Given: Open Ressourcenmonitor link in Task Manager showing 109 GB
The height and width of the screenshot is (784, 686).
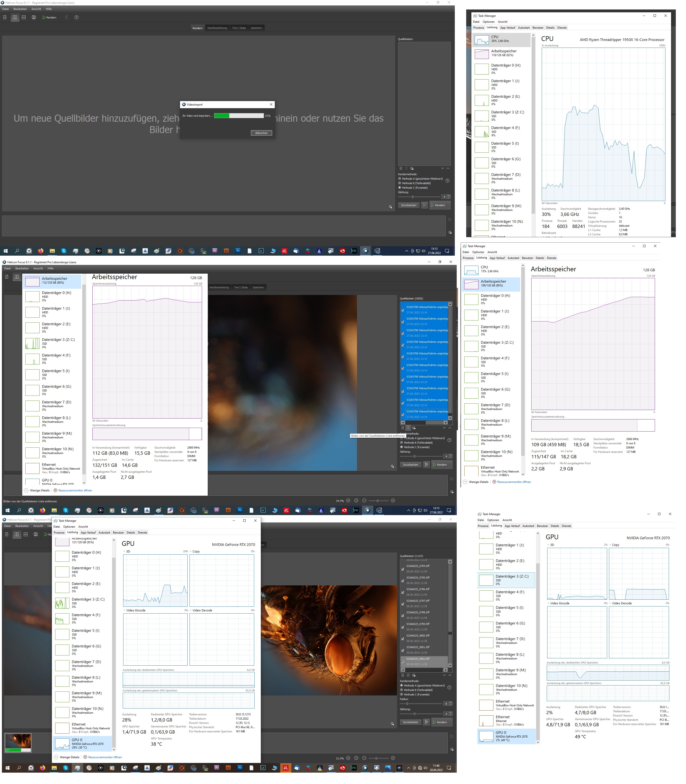Looking at the screenshot, I should point(514,482).
